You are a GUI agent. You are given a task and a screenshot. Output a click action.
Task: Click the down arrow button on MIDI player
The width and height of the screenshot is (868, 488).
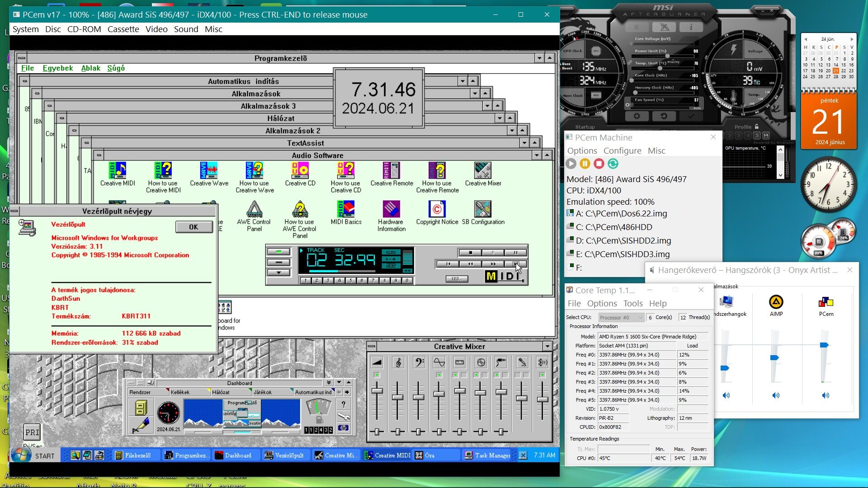click(278, 273)
